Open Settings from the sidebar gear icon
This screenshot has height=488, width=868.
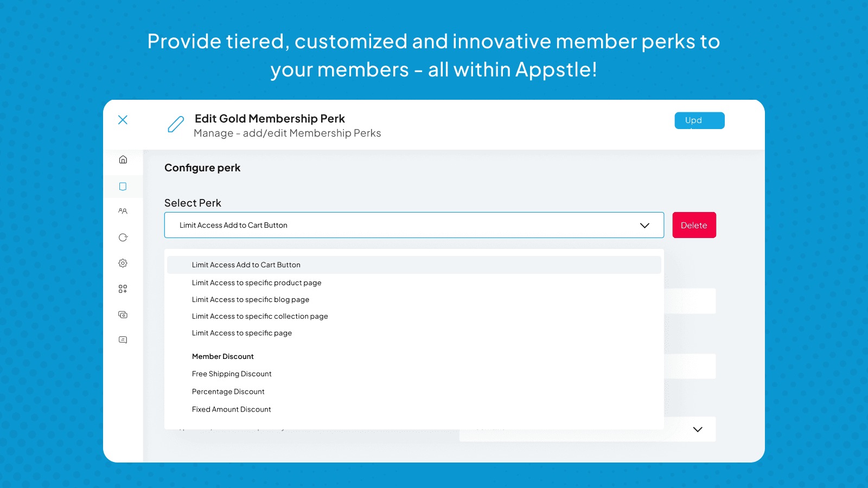(123, 263)
